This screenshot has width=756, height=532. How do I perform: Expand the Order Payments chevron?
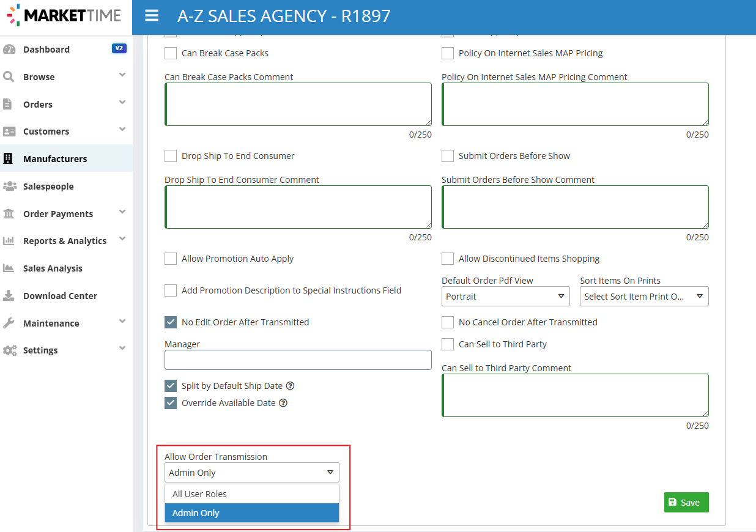coord(122,212)
